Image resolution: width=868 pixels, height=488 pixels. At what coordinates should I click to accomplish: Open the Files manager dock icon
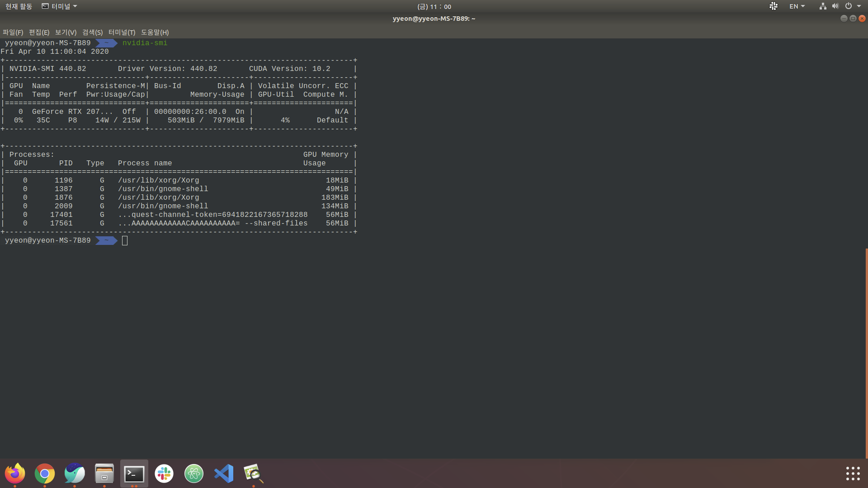104,474
